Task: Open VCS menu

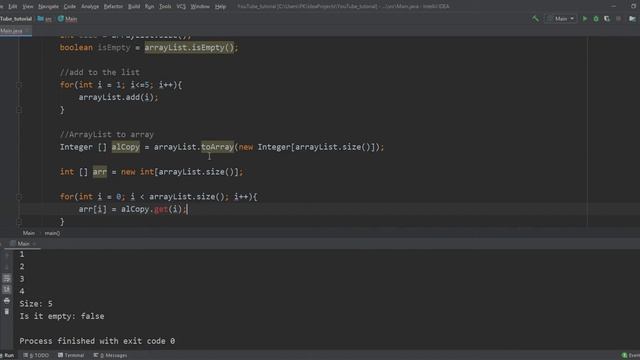Action: coord(181,7)
